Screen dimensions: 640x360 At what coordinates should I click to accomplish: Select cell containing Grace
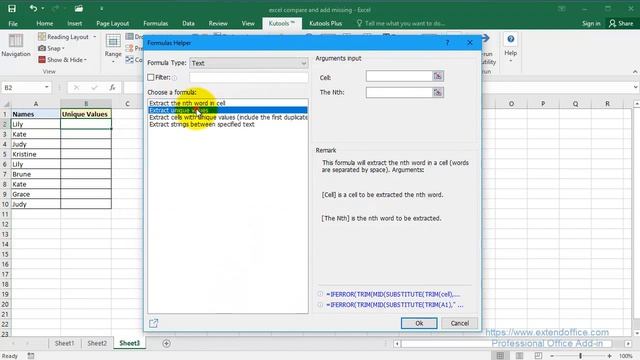[36, 194]
